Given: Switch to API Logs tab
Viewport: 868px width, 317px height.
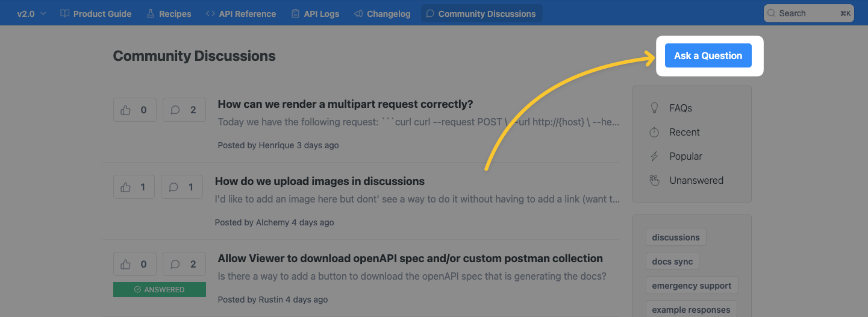Looking at the screenshot, I should pyautogui.click(x=314, y=14).
